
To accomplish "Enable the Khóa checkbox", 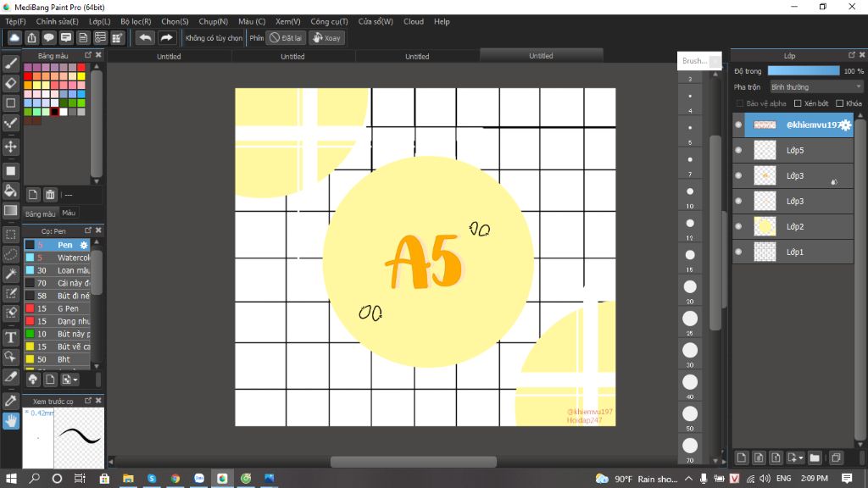I will (x=840, y=103).
